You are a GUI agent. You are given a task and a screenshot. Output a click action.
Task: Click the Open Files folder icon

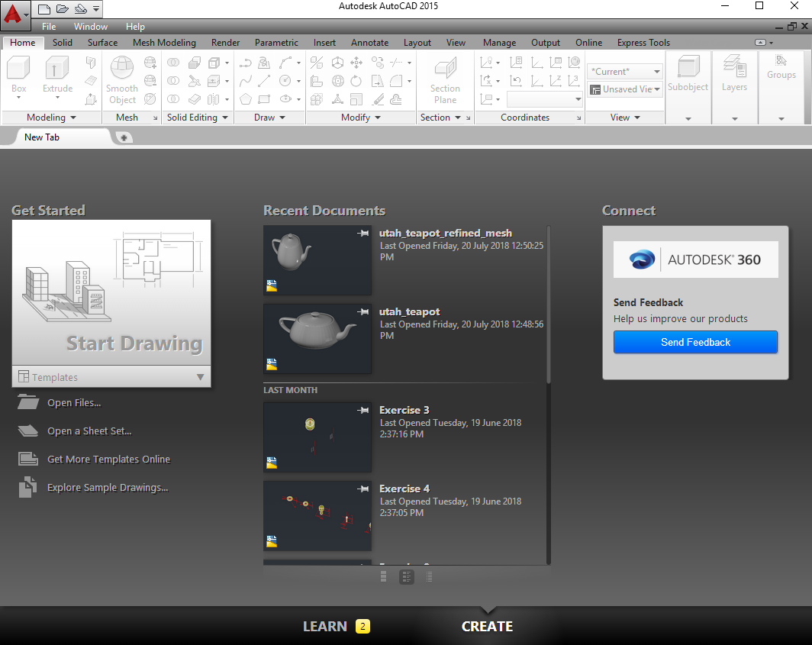[28, 402]
